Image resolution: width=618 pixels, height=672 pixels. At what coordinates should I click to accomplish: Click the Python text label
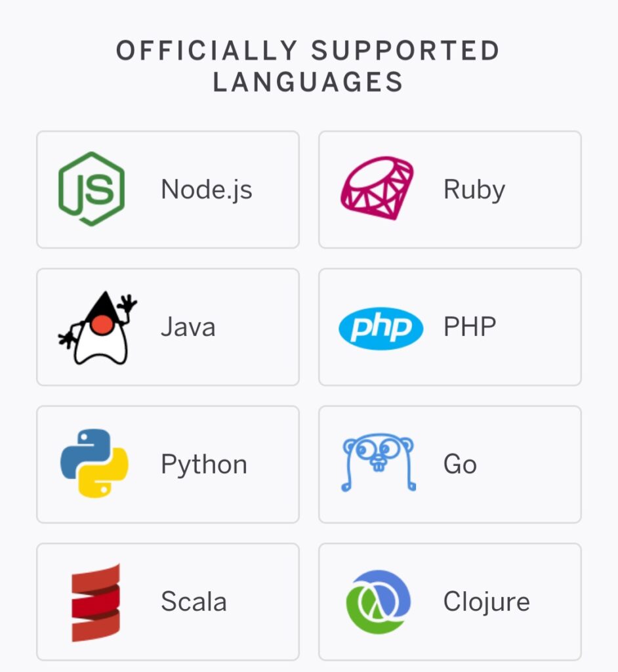coord(203,463)
